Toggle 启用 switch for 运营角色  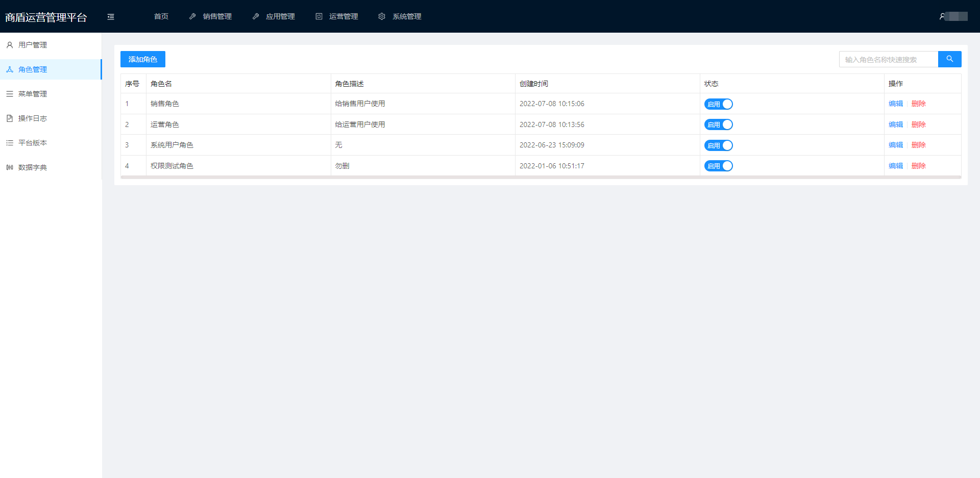click(x=719, y=124)
